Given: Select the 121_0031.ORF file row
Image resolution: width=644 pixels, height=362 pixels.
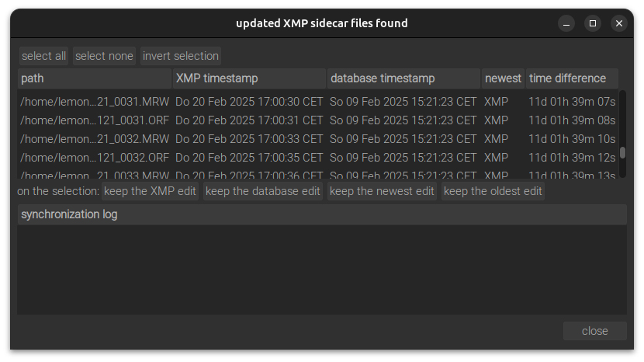Looking at the screenshot, I should tap(318, 120).
